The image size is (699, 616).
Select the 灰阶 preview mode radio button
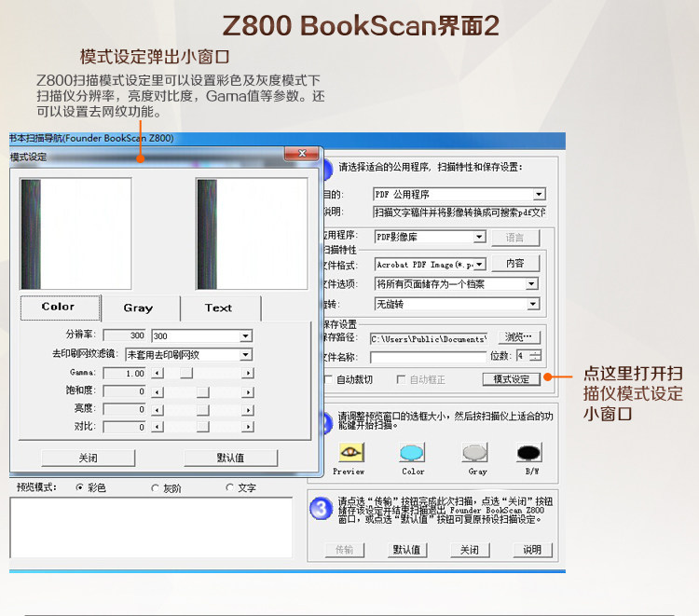click(155, 488)
